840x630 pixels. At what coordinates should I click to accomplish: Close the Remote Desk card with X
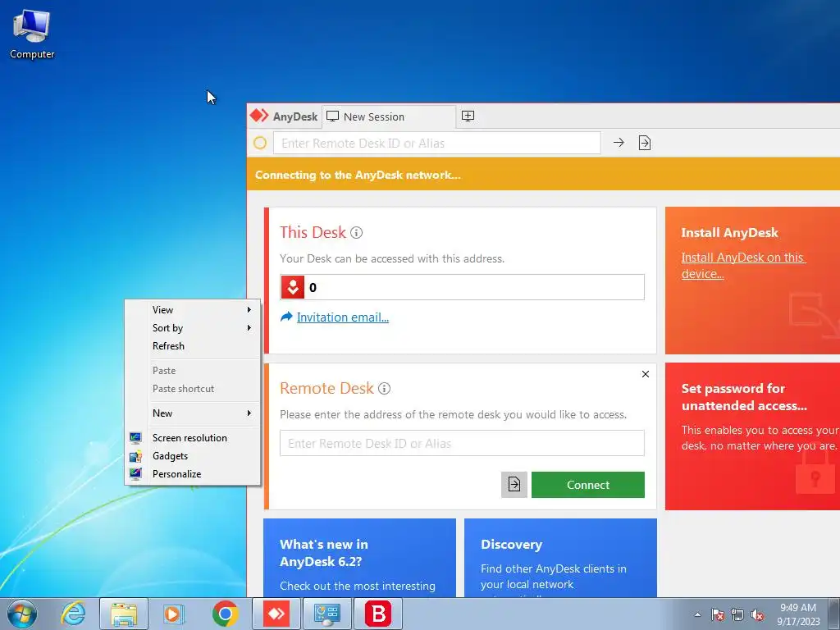tap(646, 374)
